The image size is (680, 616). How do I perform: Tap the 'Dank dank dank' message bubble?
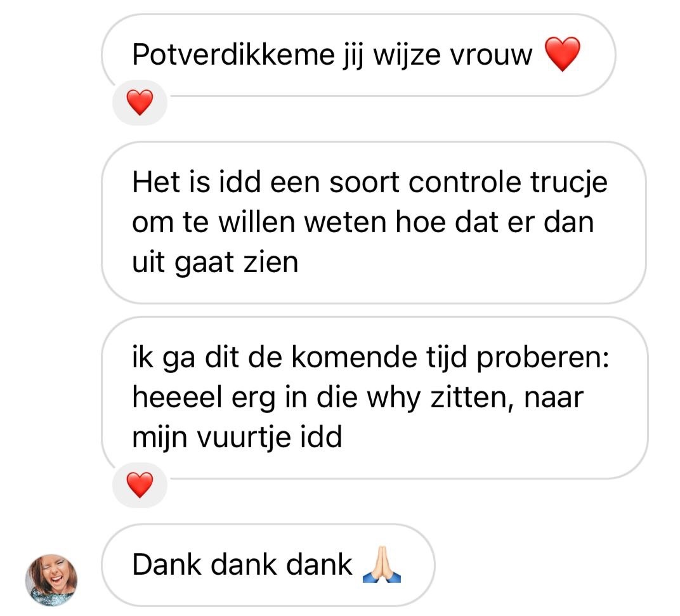[268, 565]
